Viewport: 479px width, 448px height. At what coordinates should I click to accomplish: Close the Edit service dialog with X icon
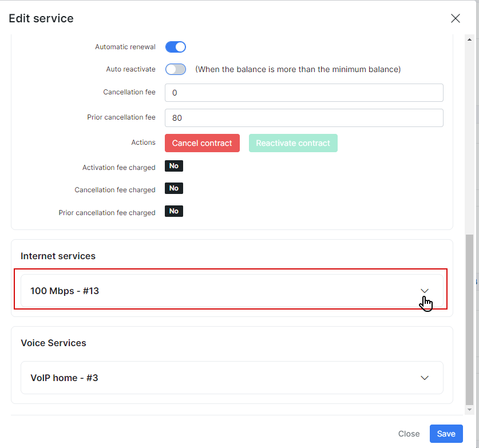(455, 18)
